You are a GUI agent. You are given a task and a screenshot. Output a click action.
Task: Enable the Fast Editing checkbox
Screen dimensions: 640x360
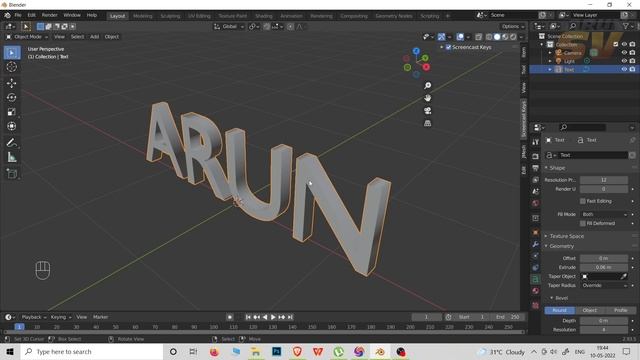pos(583,201)
